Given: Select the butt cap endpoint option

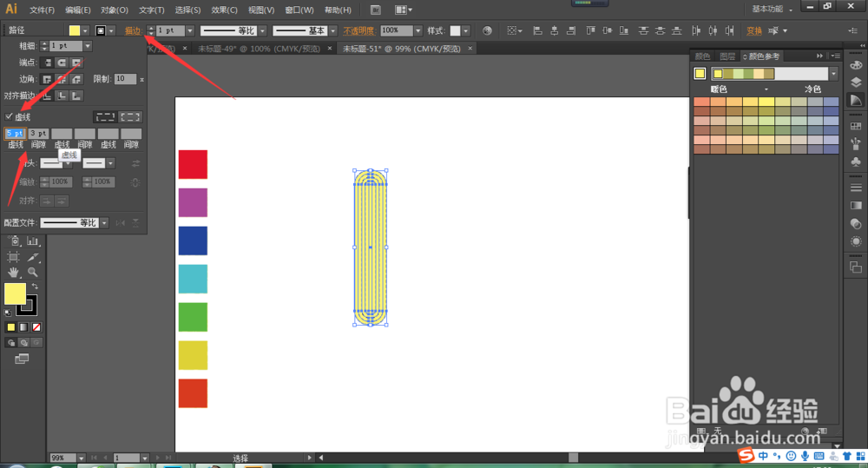Looking at the screenshot, I should (x=48, y=63).
